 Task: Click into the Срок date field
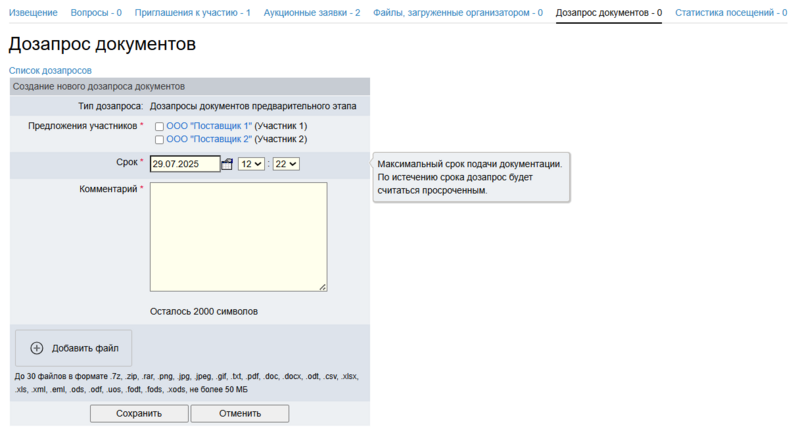coord(184,164)
